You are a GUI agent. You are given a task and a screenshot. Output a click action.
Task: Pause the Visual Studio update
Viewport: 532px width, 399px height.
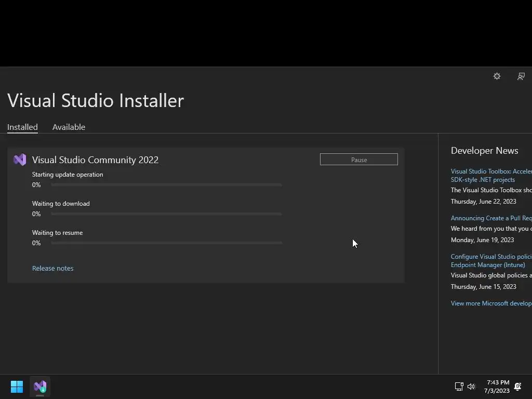click(x=358, y=159)
